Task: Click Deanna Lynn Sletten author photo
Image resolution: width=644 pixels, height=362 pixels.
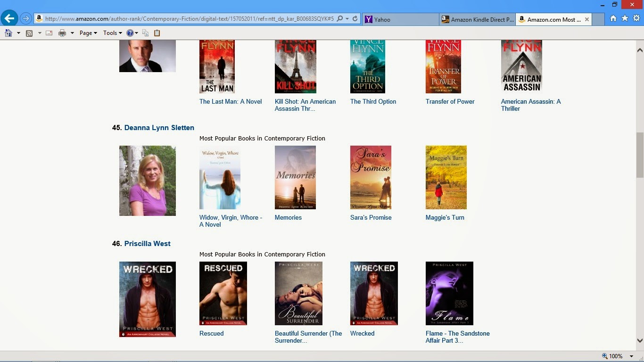Action: point(148,181)
